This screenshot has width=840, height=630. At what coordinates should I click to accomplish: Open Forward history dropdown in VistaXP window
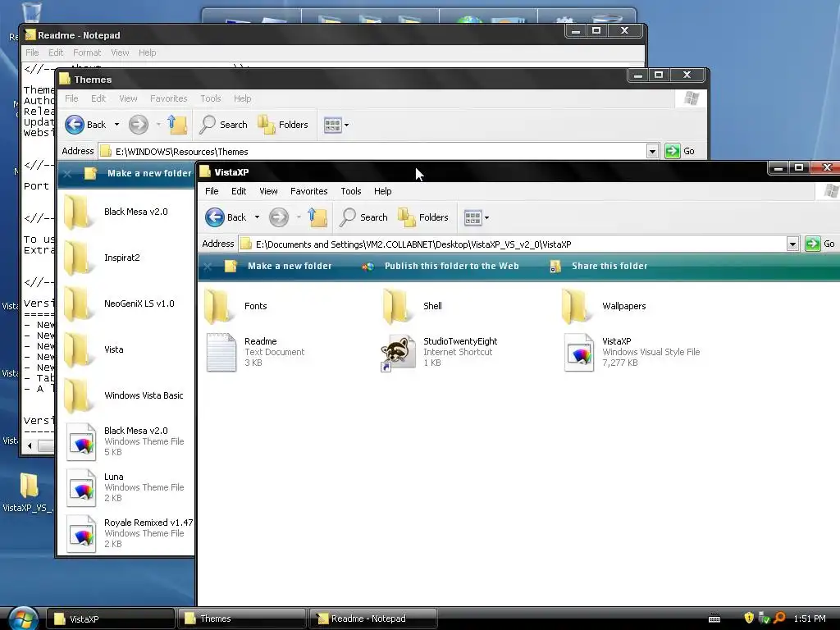tap(299, 217)
